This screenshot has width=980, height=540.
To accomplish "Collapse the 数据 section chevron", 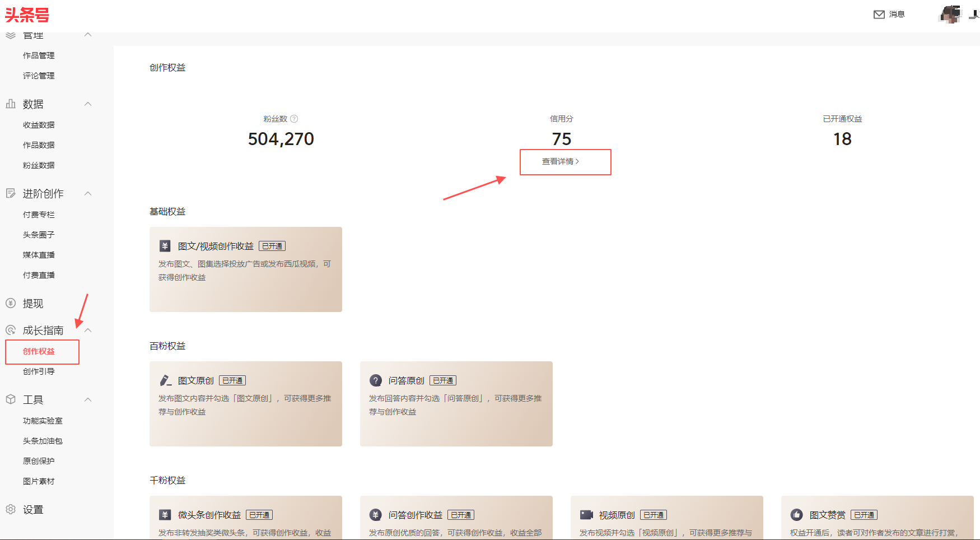I will 88,104.
